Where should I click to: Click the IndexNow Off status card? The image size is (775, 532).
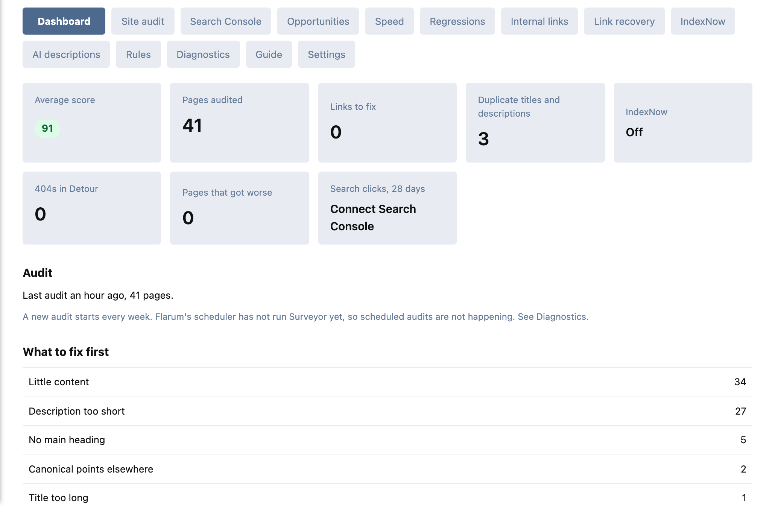tap(683, 123)
